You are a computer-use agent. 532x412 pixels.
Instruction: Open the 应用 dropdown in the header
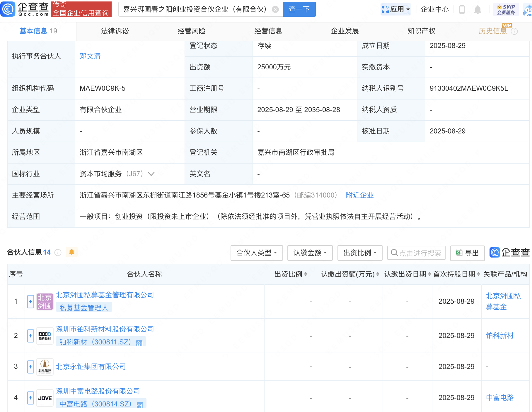click(396, 9)
